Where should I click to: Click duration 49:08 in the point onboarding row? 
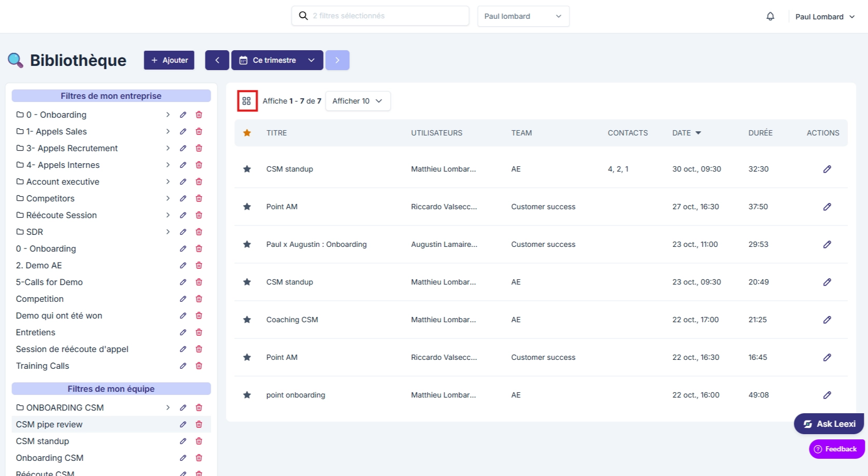758,395
